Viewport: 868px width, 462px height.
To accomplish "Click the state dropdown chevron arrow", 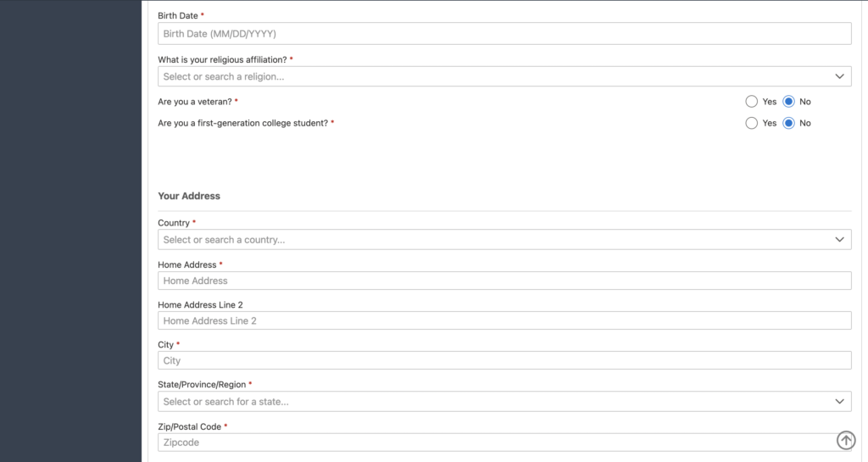I will click(840, 402).
